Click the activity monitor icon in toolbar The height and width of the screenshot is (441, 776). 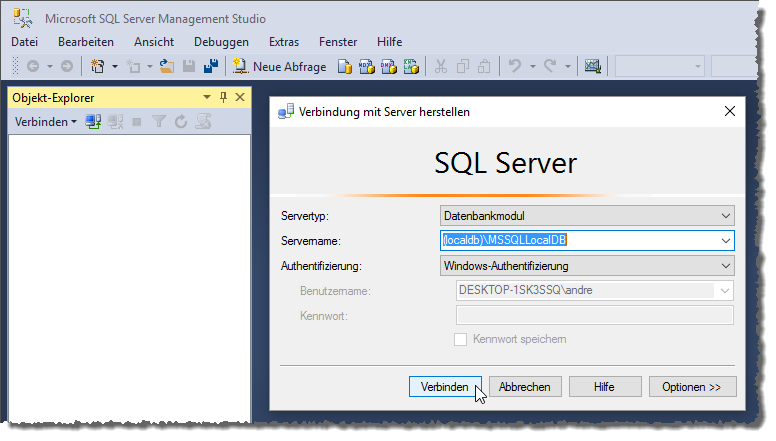pyautogui.click(x=592, y=66)
